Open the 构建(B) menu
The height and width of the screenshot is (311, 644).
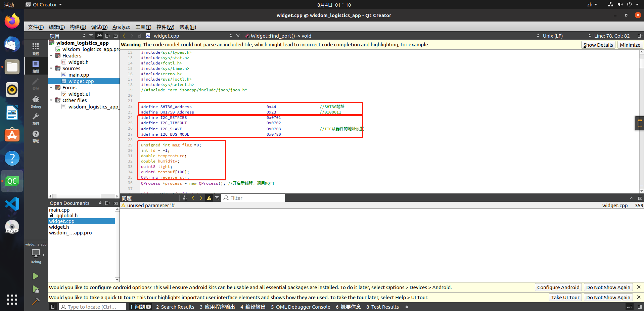[x=78, y=27]
